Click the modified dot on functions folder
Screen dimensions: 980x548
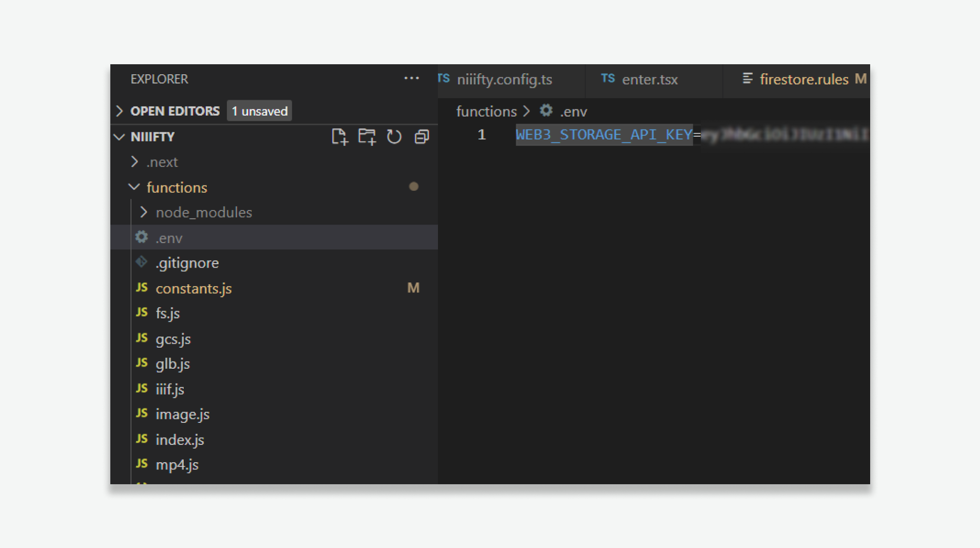413,187
